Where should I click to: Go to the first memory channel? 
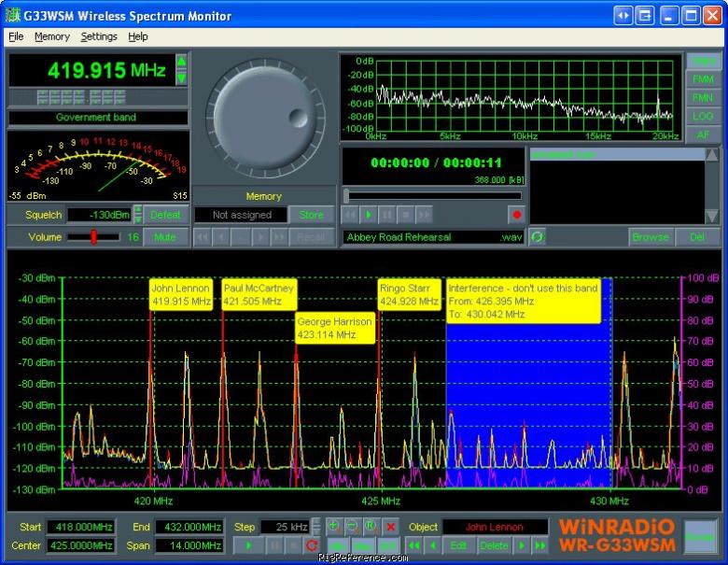tap(203, 237)
